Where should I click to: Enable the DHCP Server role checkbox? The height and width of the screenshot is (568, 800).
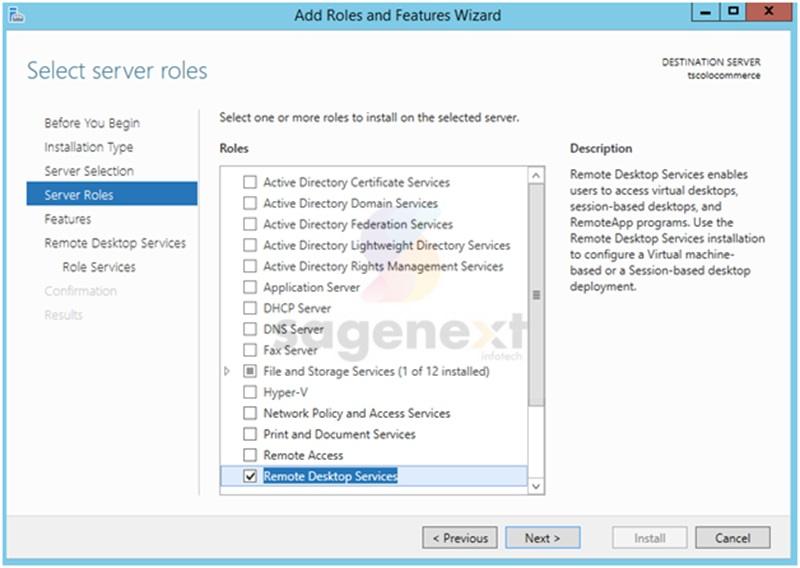pyautogui.click(x=250, y=308)
